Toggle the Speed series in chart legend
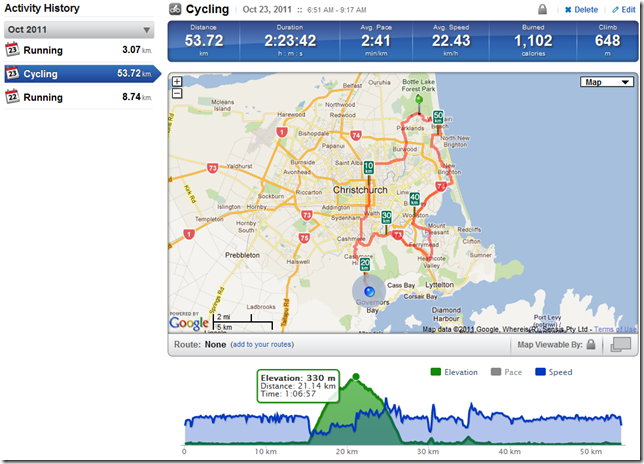The width and height of the screenshot is (644, 464). (554, 372)
